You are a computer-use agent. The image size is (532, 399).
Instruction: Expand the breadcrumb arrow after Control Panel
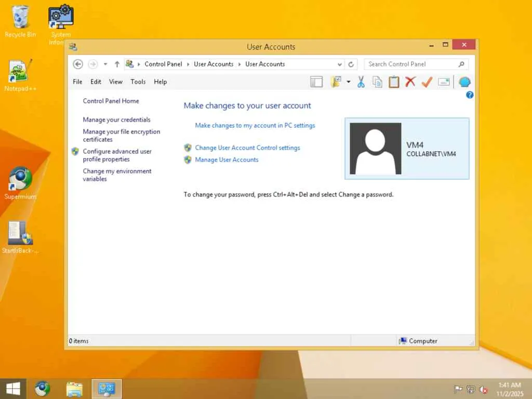pyautogui.click(x=188, y=64)
